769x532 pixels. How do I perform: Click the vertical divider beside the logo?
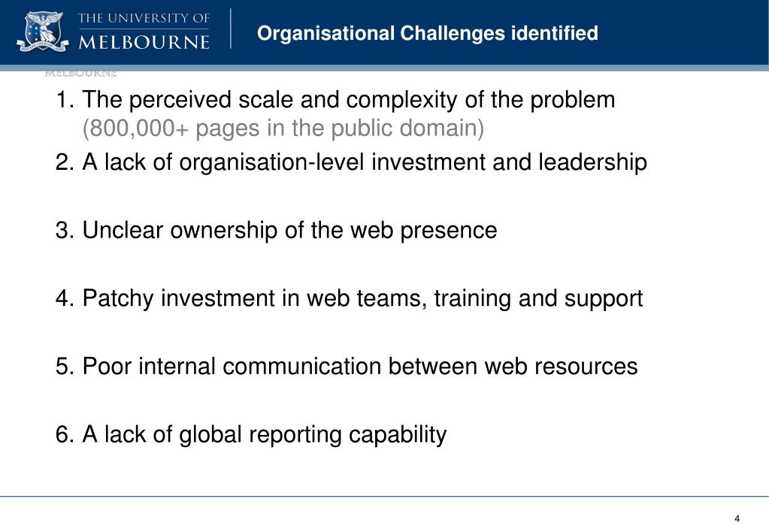point(231,29)
